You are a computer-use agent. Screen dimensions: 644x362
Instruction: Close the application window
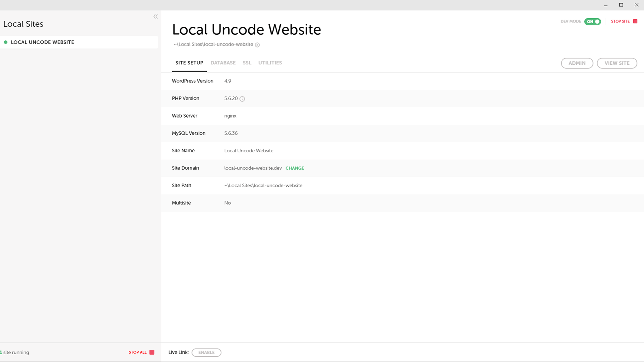tap(636, 5)
